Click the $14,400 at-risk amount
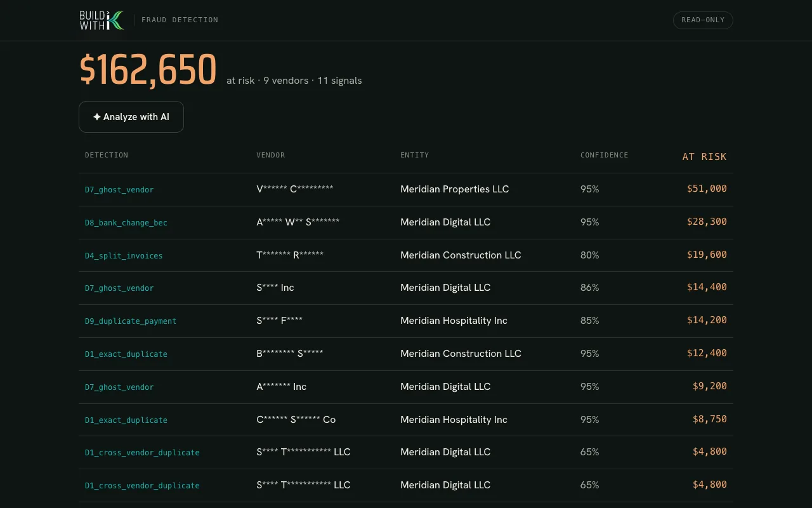 (707, 287)
